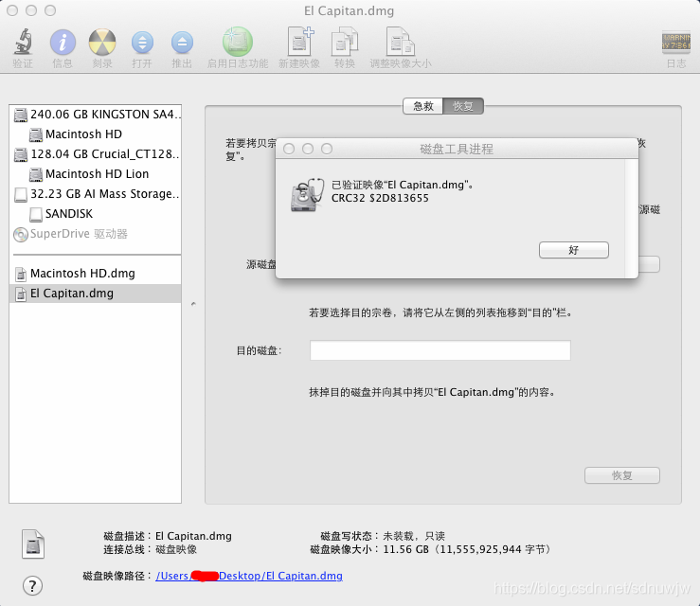Minimize the El Capitan.dmg main window
This screenshot has width=700, height=606.
pyautogui.click(x=31, y=10)
